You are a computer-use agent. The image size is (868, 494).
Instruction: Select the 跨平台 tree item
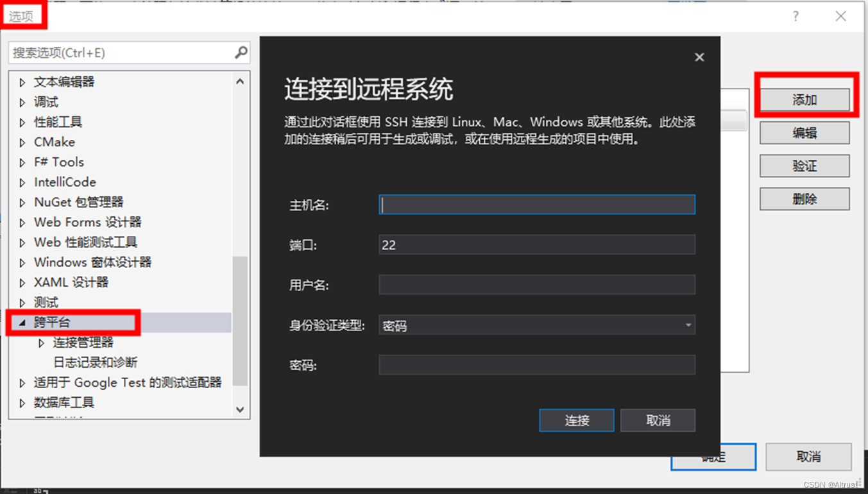[52, 323]
